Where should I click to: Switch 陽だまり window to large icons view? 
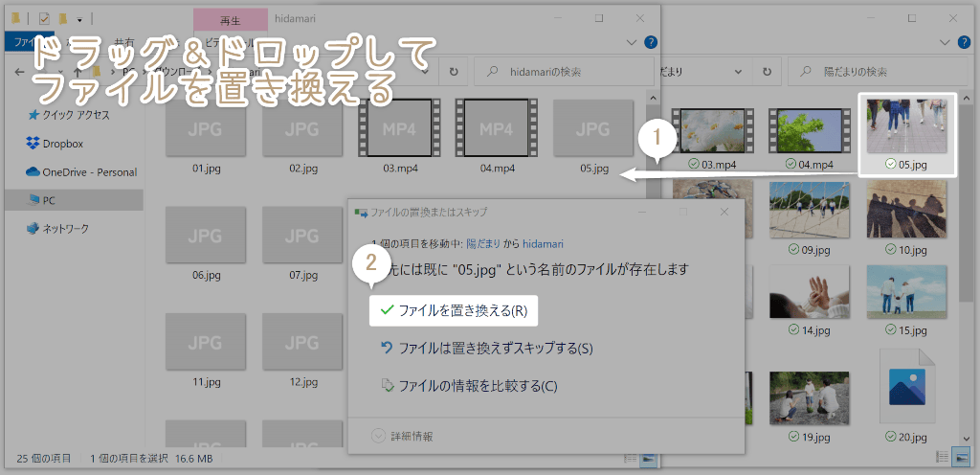tap(962, 459)
